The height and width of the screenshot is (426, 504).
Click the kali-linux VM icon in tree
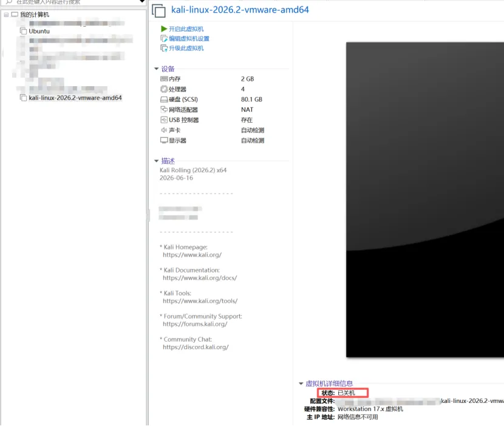24,98
